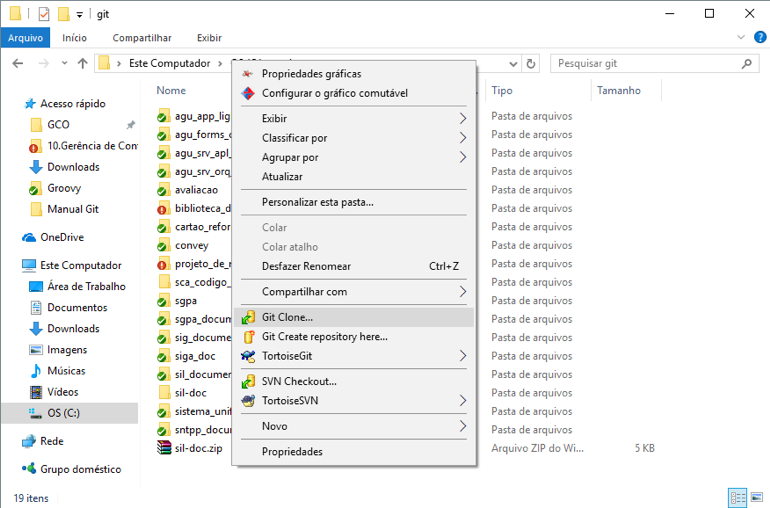770x508 pixels.
Task: Sort by the Nome column header
Action: [171, 90]
